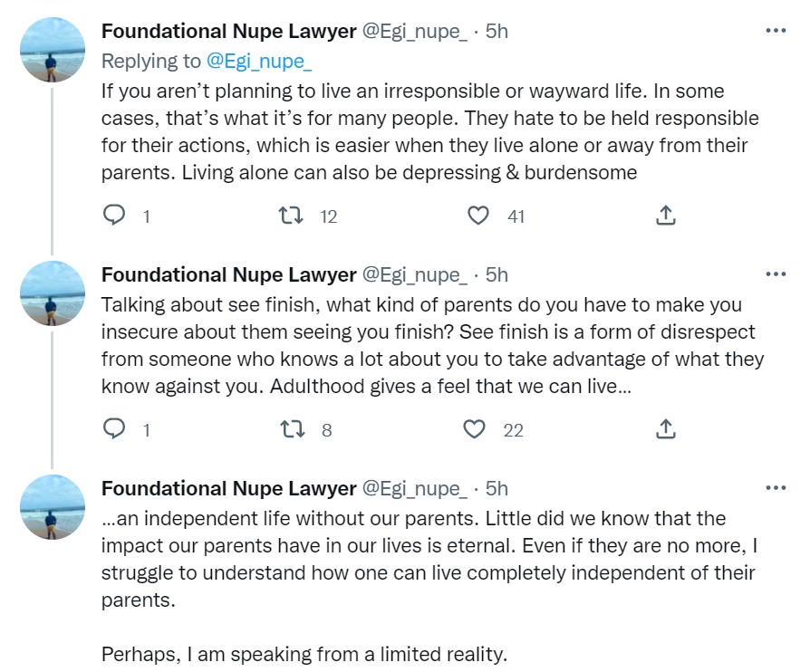
Task: Like the first tweet with 41 likes
Action: [478, 216]
